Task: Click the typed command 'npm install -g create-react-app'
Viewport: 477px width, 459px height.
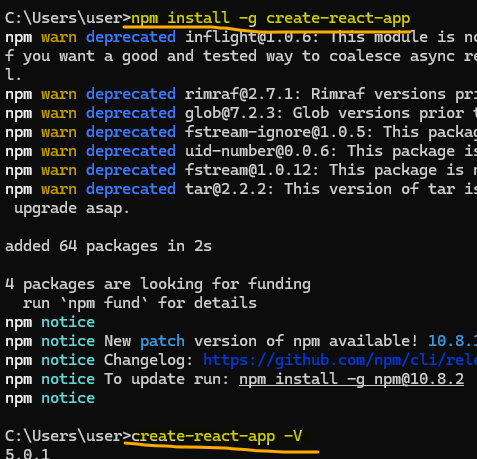Action: click(271, 18)
